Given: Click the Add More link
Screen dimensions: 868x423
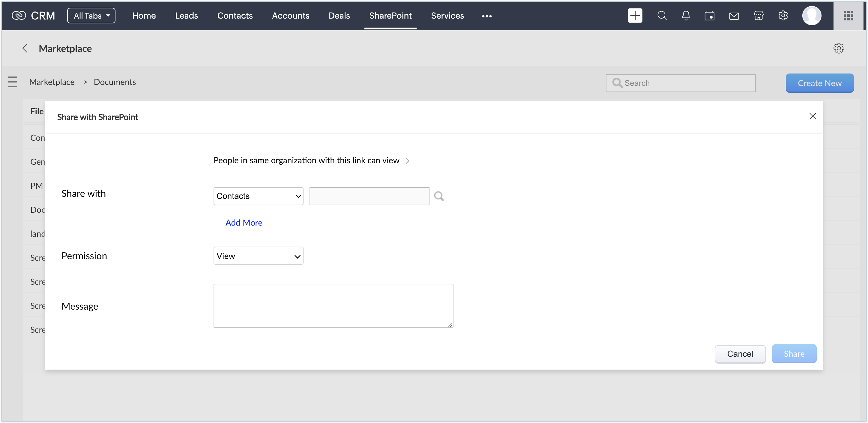Looking at the screenshot, I should point(244,223).
